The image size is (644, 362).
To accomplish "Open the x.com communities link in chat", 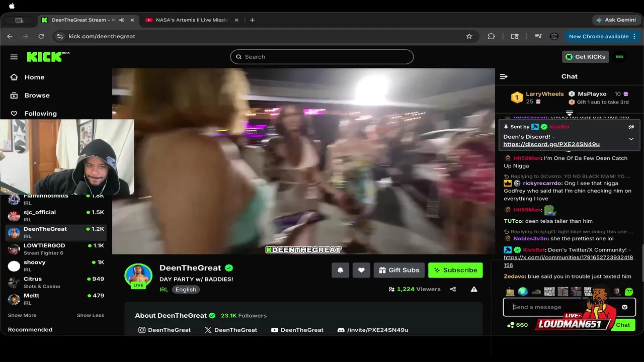I will tap(569, 261).
